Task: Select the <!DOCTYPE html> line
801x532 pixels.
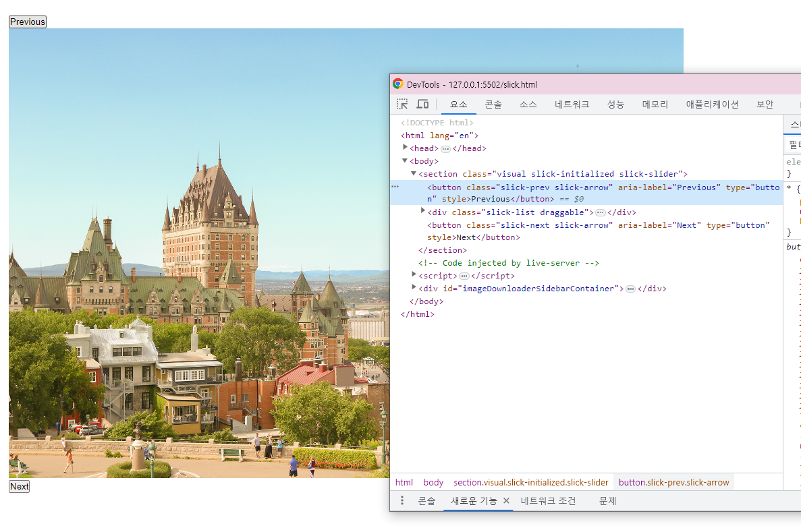Action: point(437,123)
